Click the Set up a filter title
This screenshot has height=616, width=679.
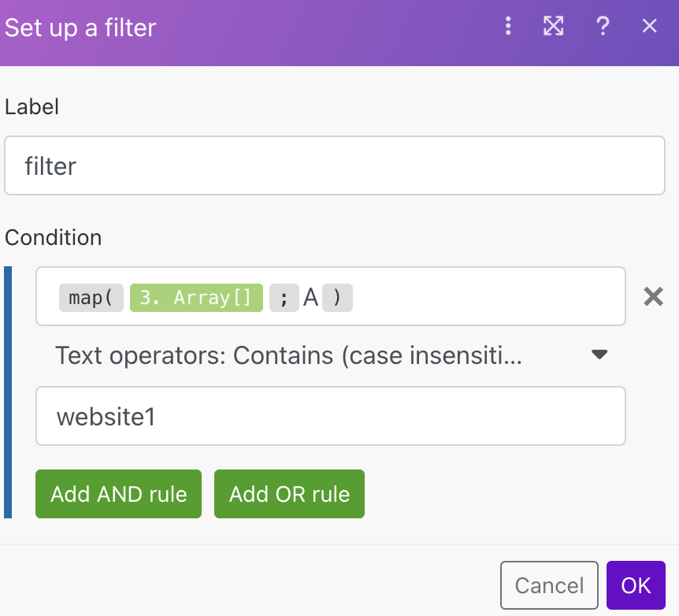(80, 28)
